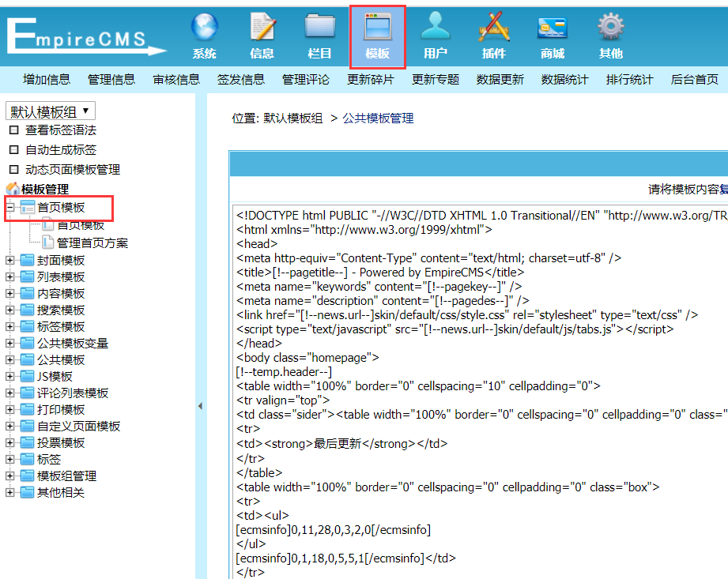Click the folder icon of 模板组管理

[x=28, y=476]
